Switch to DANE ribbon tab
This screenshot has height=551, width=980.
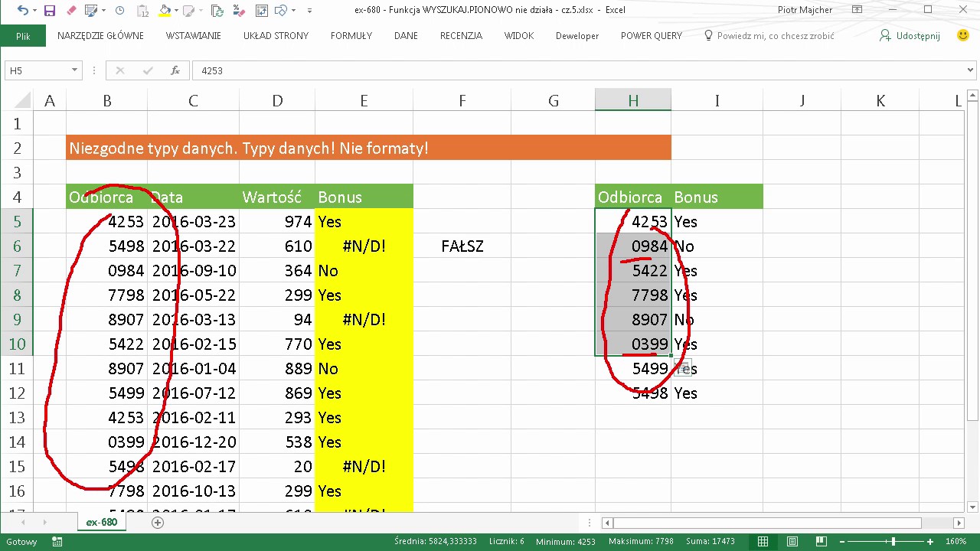click(x=406, y=36)
